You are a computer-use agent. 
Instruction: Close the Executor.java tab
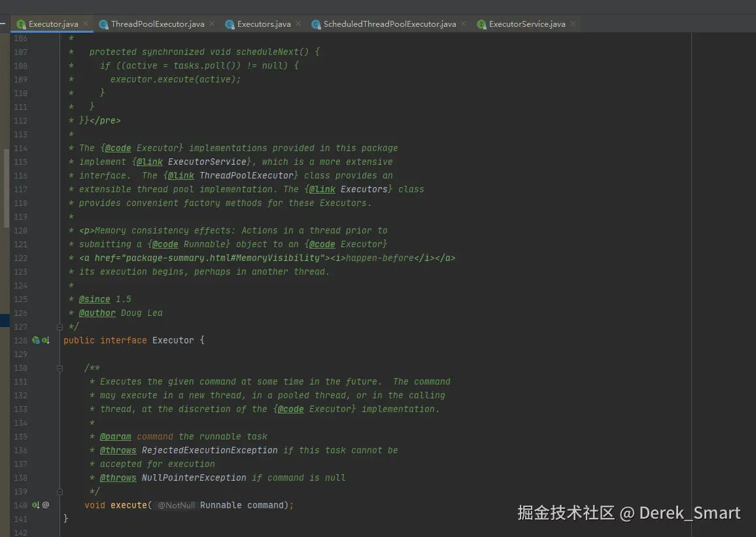click(86, 24)
